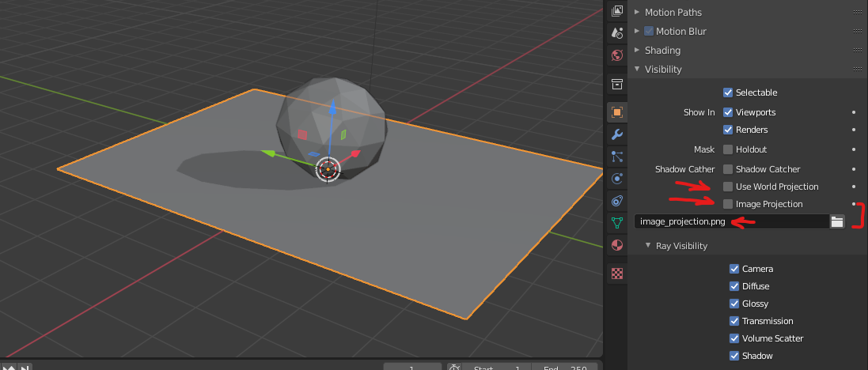Disable Glossy ray visibility
Screen dimensions: 868x370
(x=734, y=304)
